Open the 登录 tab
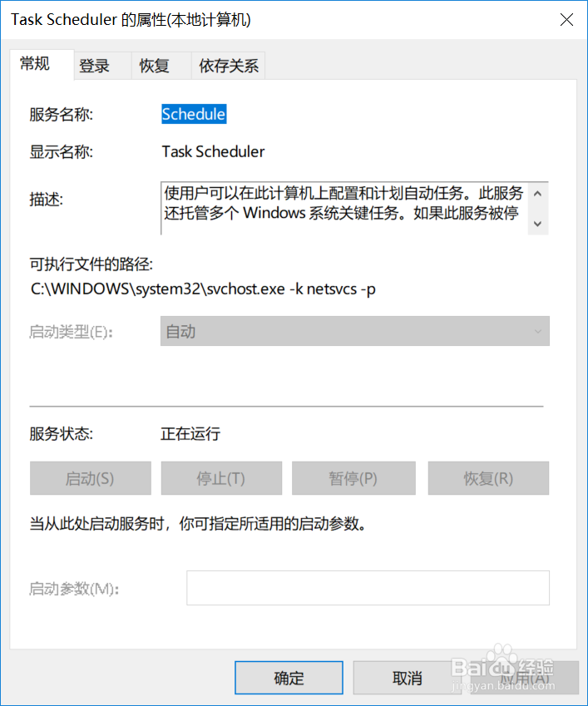The width and height of the screenshot is (588, 706). tap(102, 66)
